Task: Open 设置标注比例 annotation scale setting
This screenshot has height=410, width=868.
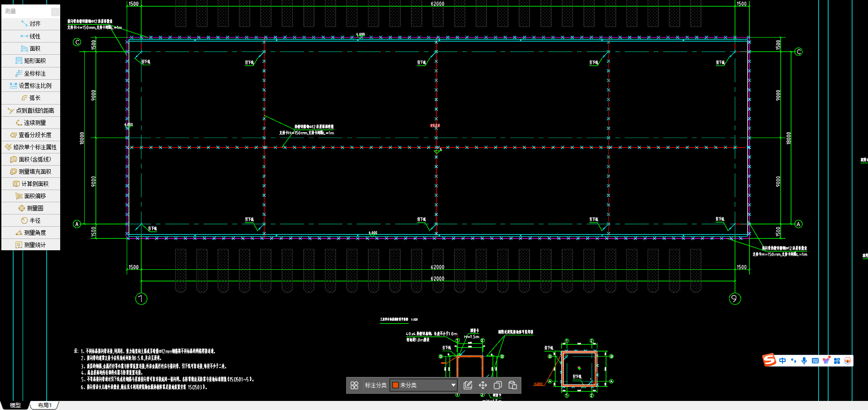Action: (31, 86)
